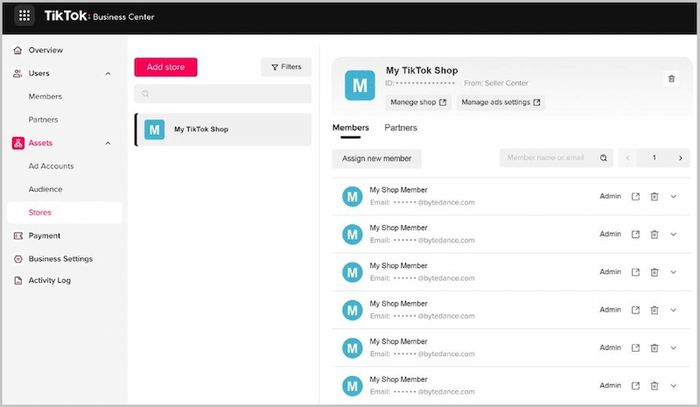Click the Business Settings gear icon
The height and width of the screenshot is (407, 700).
[x=18, y=259]
